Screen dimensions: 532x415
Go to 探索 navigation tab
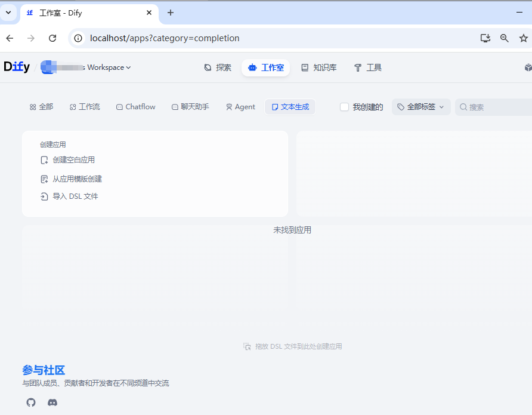(x=218, y=67)
